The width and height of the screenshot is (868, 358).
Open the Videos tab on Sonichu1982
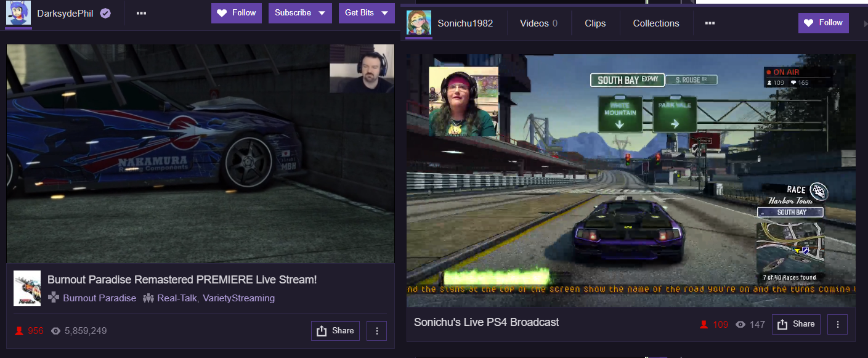click(x=539, y=23)
